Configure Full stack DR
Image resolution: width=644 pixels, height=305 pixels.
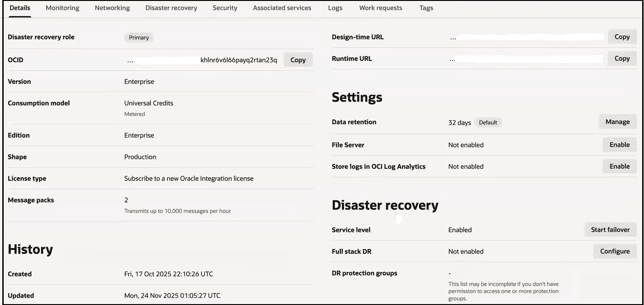615,251
